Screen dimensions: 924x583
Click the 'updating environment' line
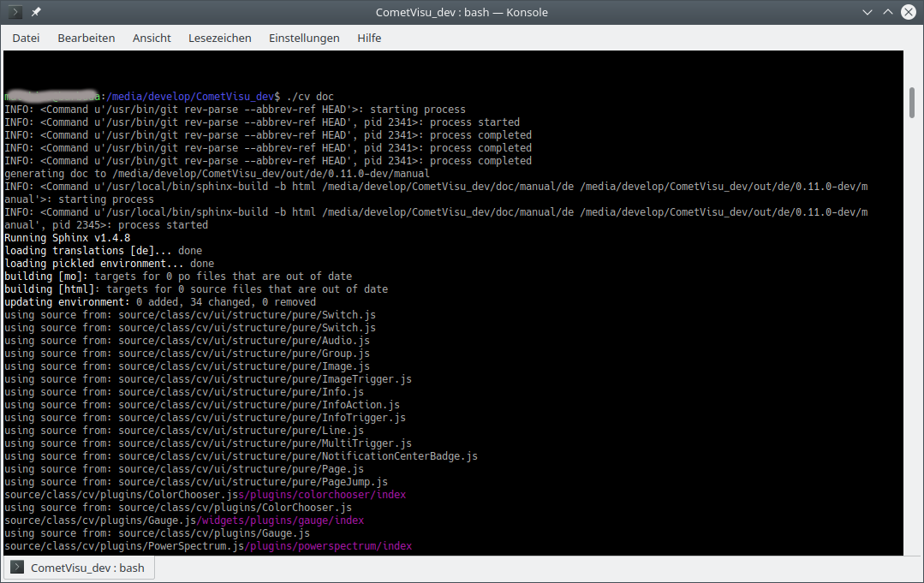click(160, 302)
